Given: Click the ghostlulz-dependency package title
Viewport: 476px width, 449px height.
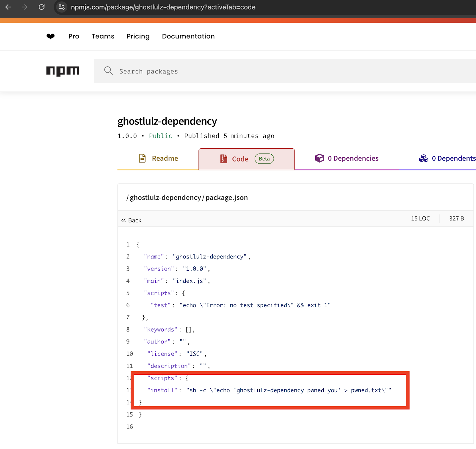Looking at the screenshot, I should [x=167, y=121].
